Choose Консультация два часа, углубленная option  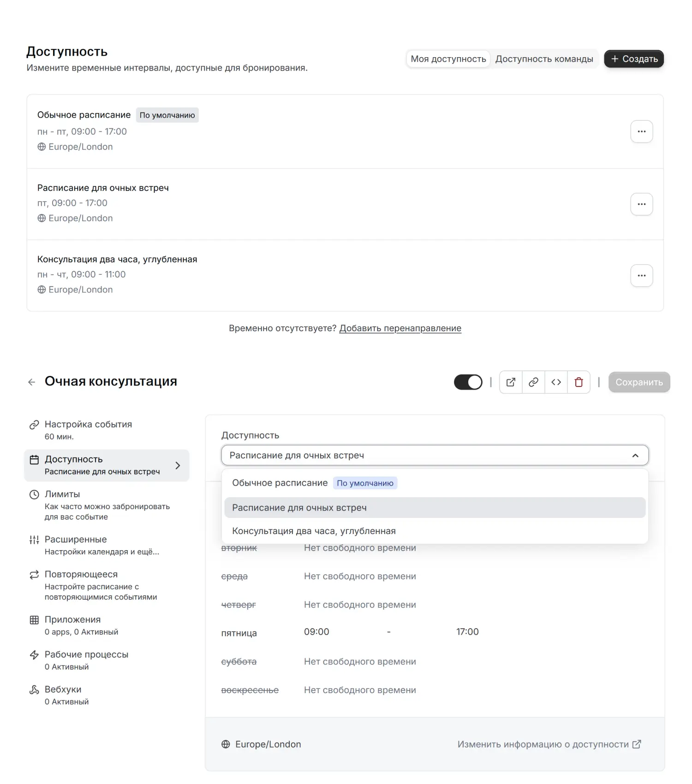(314, 531)
